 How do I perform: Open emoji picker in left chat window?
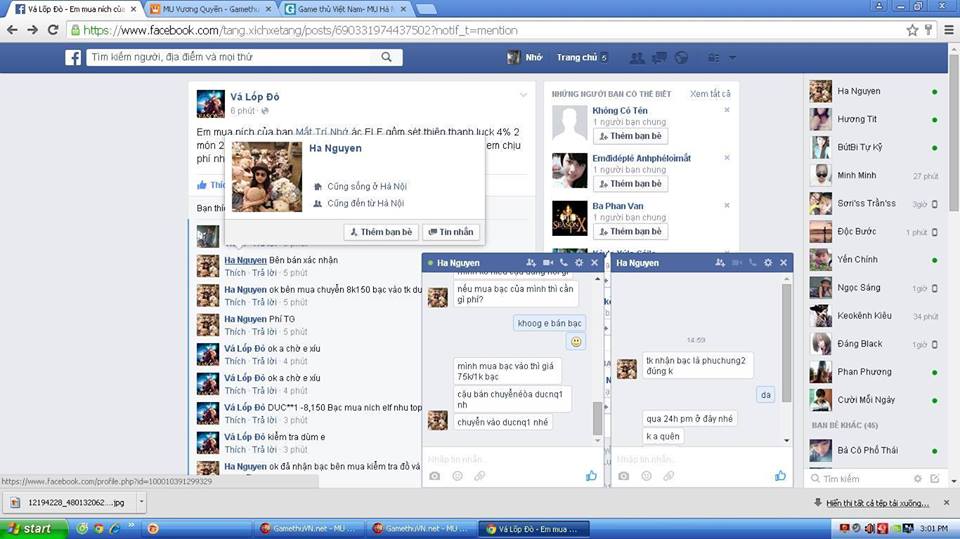coord(457,476)
